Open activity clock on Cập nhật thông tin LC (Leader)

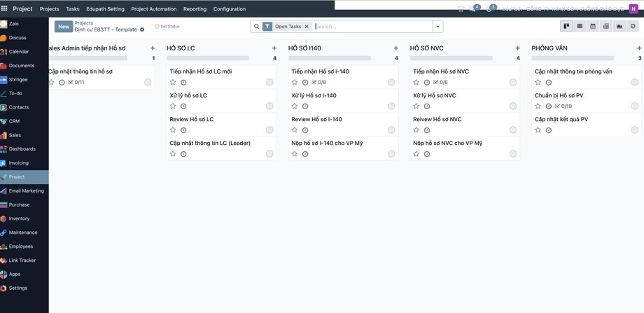click(183, 154)
